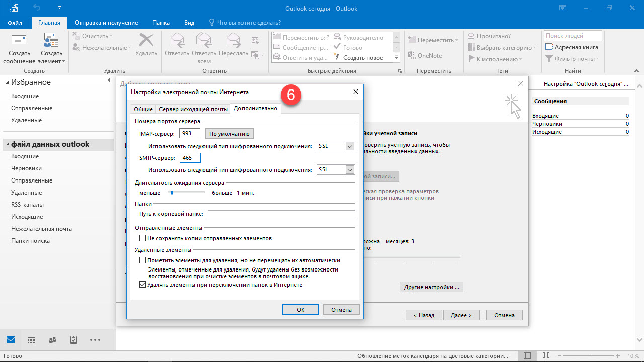The width and height of the screenshot is (644, 362).
Task: Click the Create message envelope icon
Action: pos(19,41)
